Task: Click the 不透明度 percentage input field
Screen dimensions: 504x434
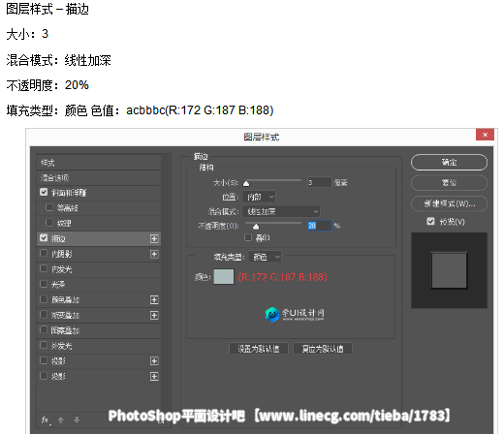Action: pos(319,226)
